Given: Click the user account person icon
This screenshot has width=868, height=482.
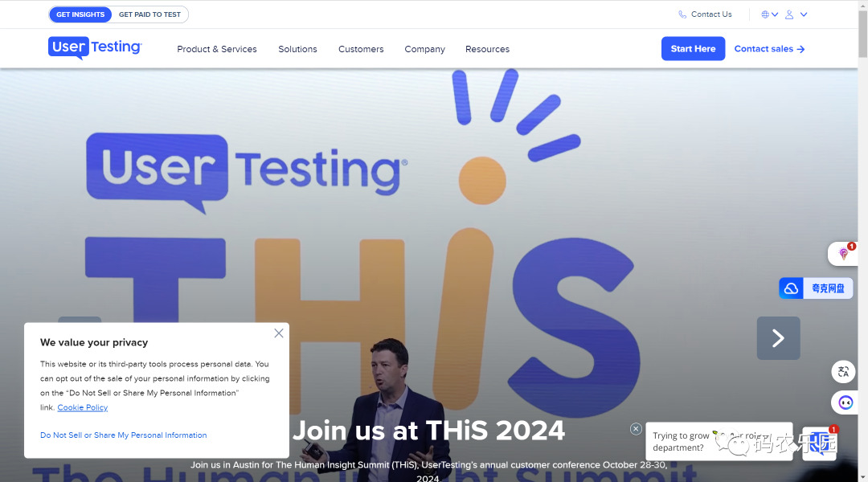Looking at the screenshot, I should pyautogui.click(x=789, y=14).
